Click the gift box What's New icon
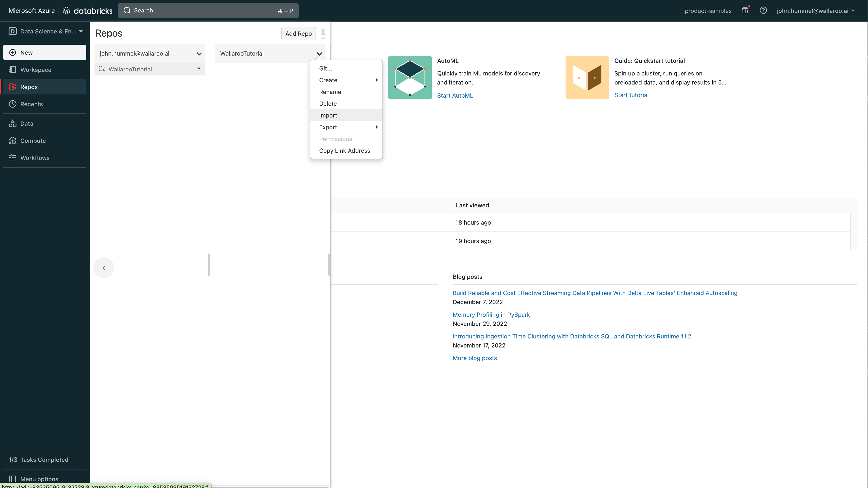Screen dimensions: 868x488 click(745, 10)
